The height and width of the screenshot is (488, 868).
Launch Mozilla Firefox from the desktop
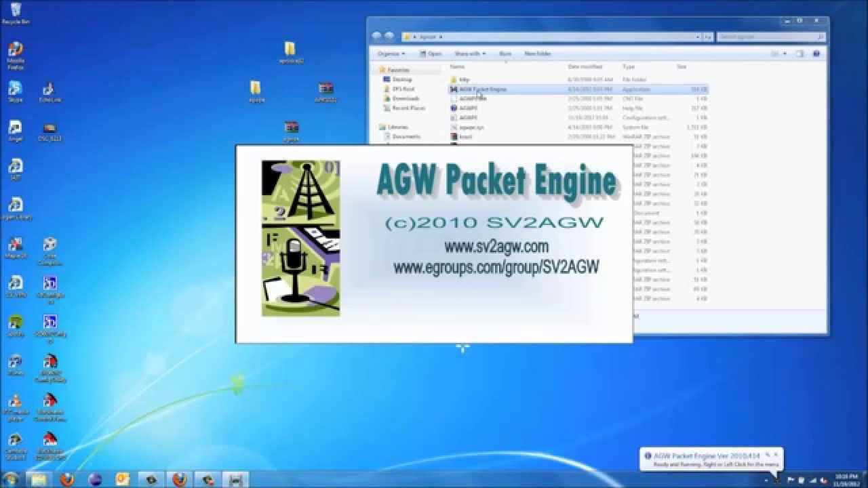point(15,54)
